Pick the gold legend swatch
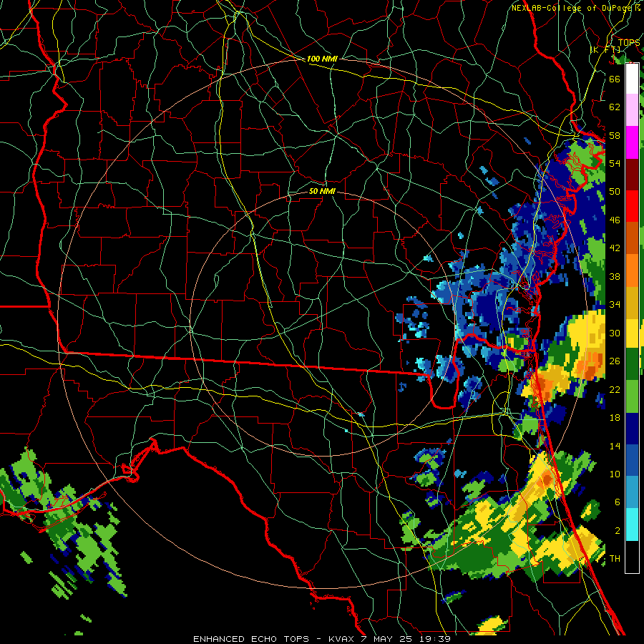 632,303
